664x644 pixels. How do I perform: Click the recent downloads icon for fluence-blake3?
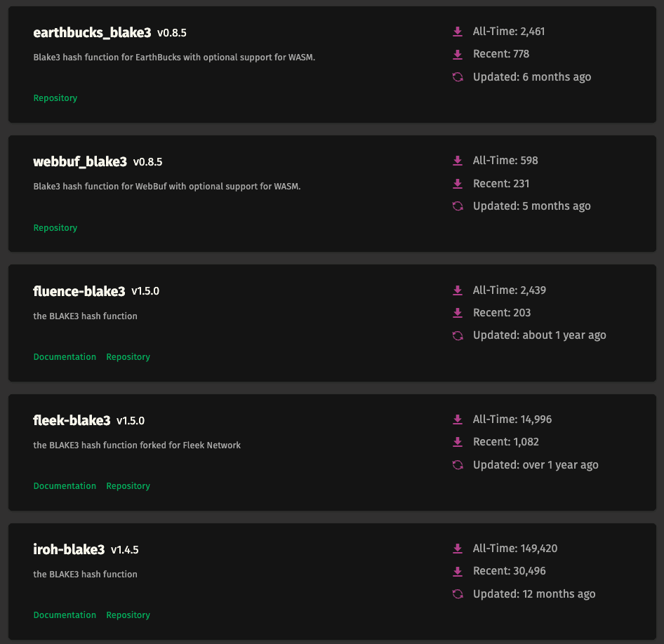click(458, 313)
